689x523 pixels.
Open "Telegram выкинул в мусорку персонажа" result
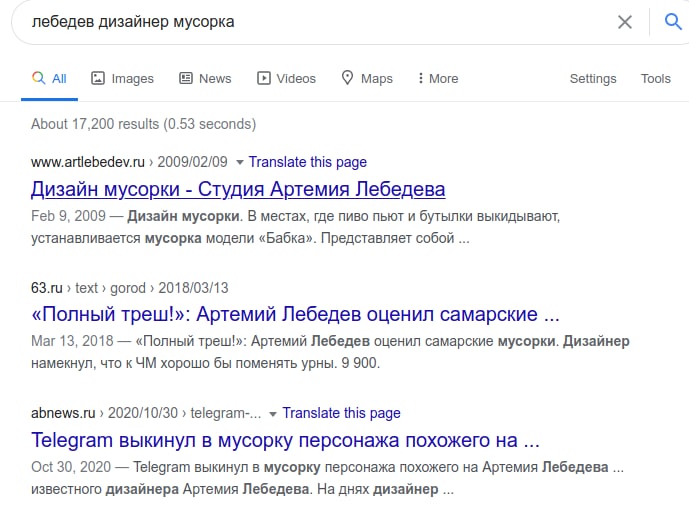click(285, 440)
